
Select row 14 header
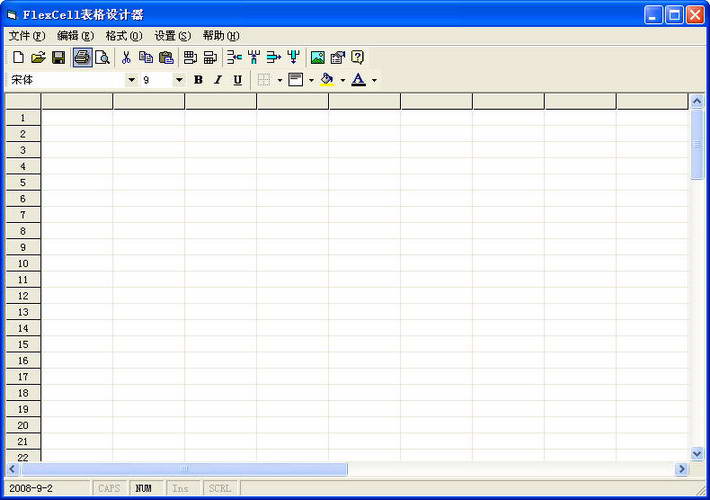(23, 328)
